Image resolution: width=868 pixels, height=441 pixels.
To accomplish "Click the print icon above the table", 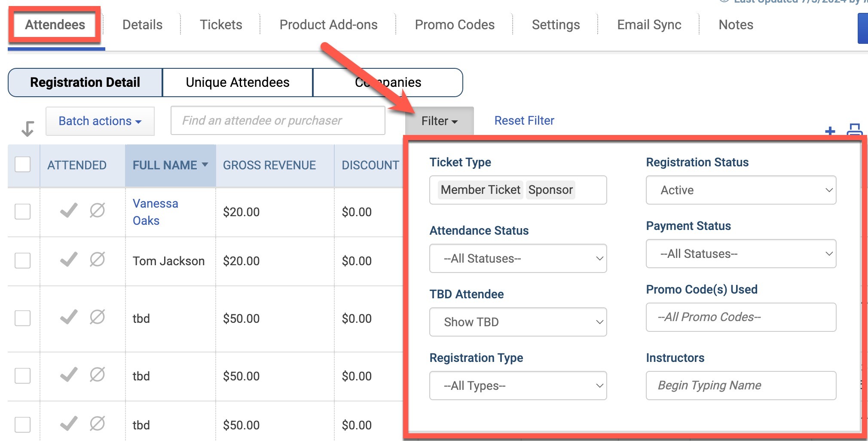I will (855, 130).
